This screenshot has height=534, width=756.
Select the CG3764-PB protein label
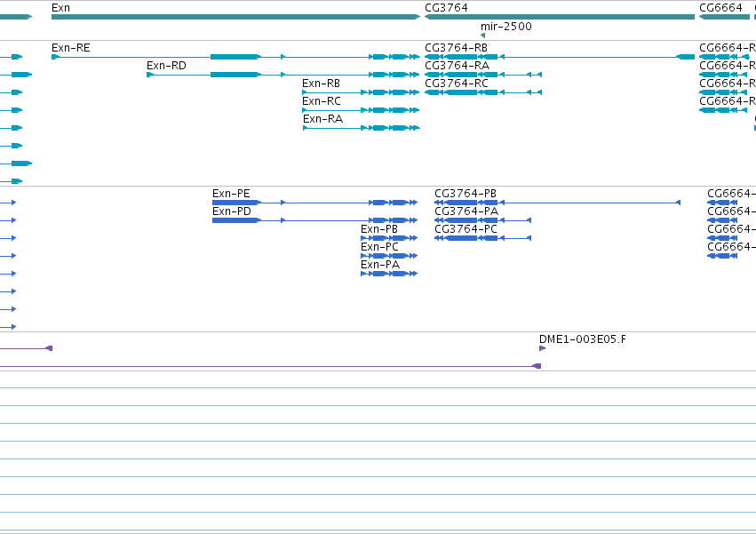click(466, 194)
